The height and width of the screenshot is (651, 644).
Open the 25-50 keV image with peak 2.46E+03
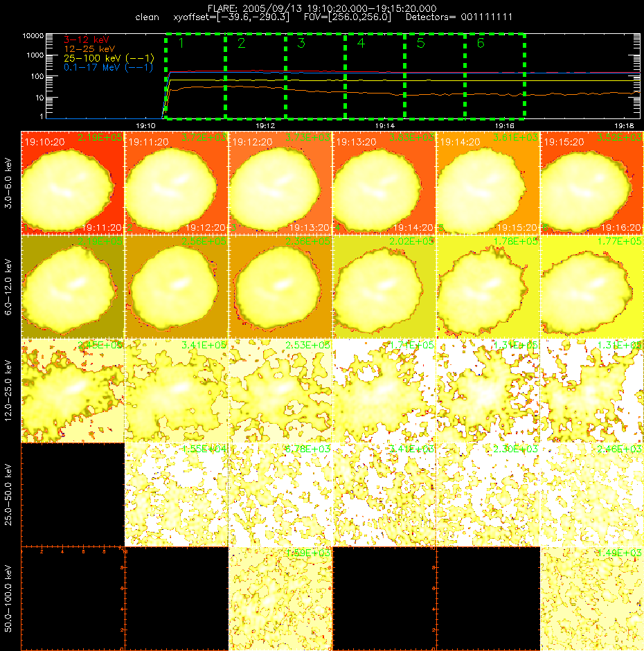(x=591, y=494)
